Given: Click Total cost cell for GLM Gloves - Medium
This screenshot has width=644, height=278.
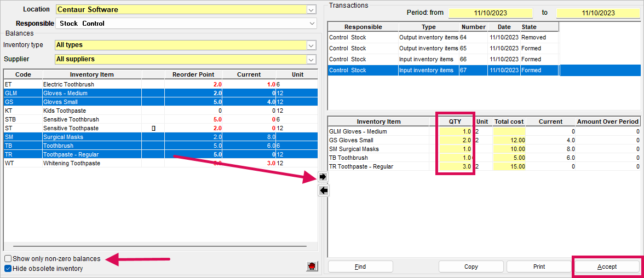Looking at the screenshot, I should tap(509, 131).
